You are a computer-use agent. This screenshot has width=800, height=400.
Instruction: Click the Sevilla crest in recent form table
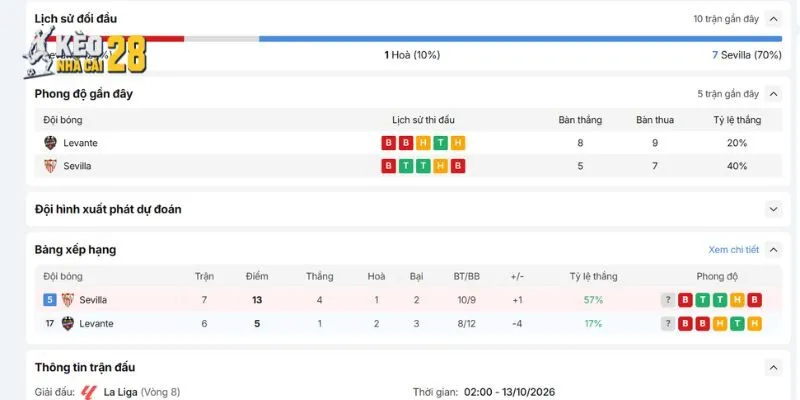point(50,166)
